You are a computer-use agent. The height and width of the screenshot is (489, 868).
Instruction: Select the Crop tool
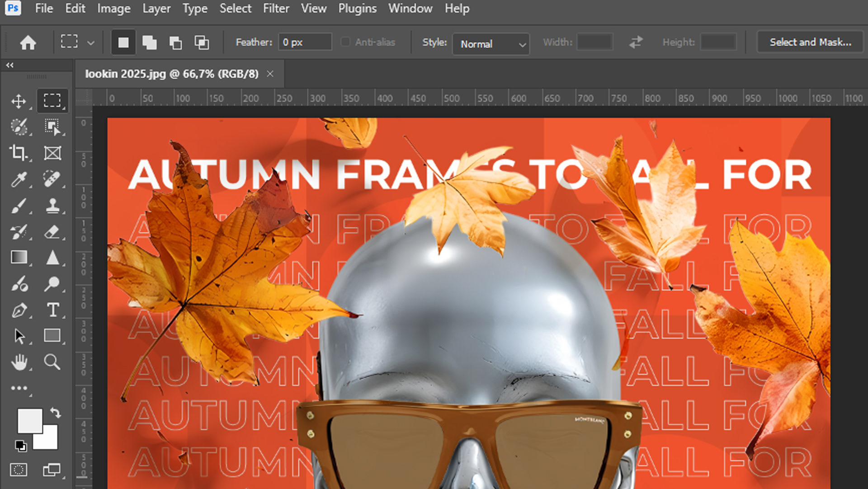19,153
